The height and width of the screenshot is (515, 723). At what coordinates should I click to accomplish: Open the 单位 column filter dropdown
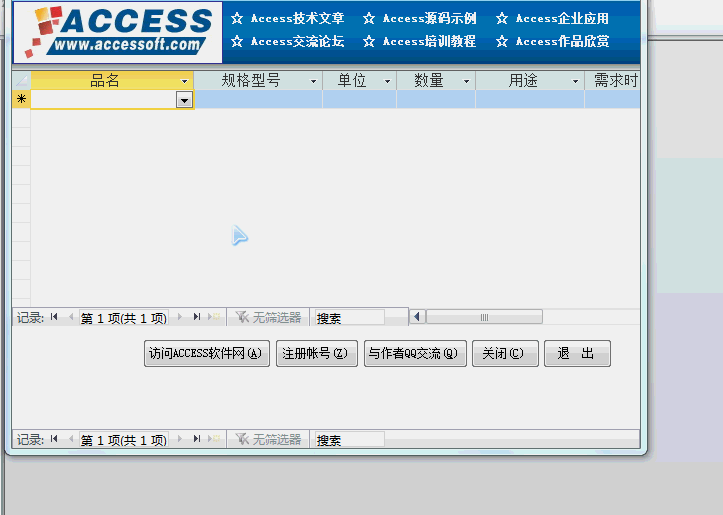(x=387, y=82)
